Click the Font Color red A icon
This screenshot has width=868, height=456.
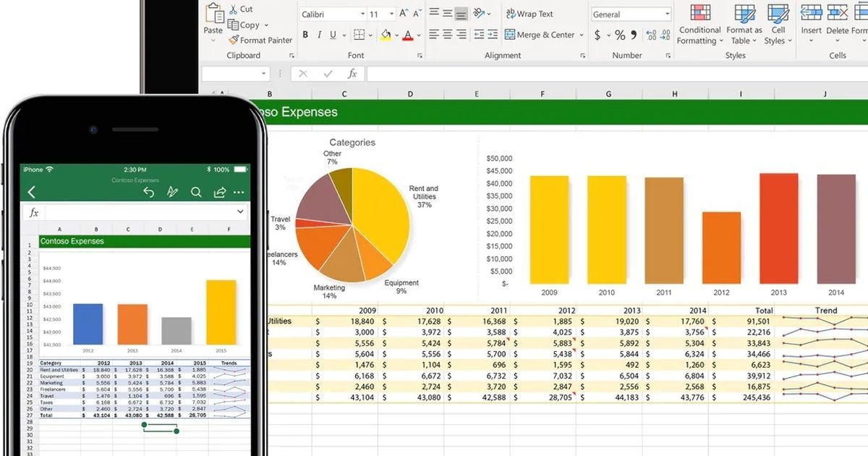409,35
